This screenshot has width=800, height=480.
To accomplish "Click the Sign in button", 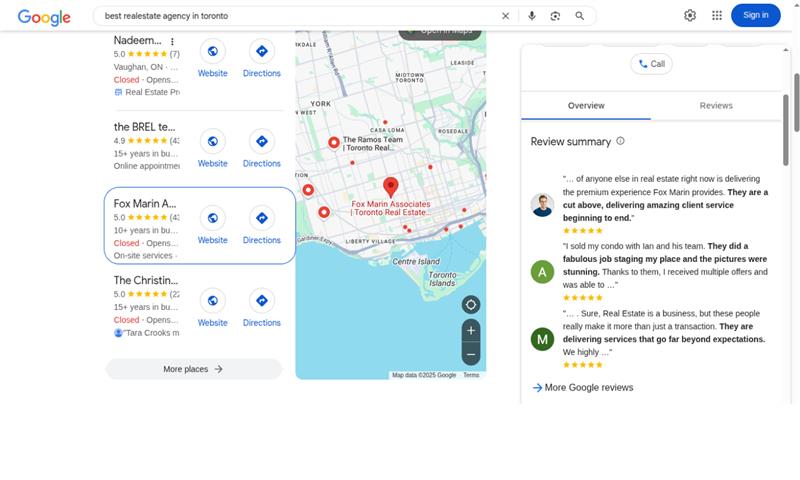I will coord(756,15).
